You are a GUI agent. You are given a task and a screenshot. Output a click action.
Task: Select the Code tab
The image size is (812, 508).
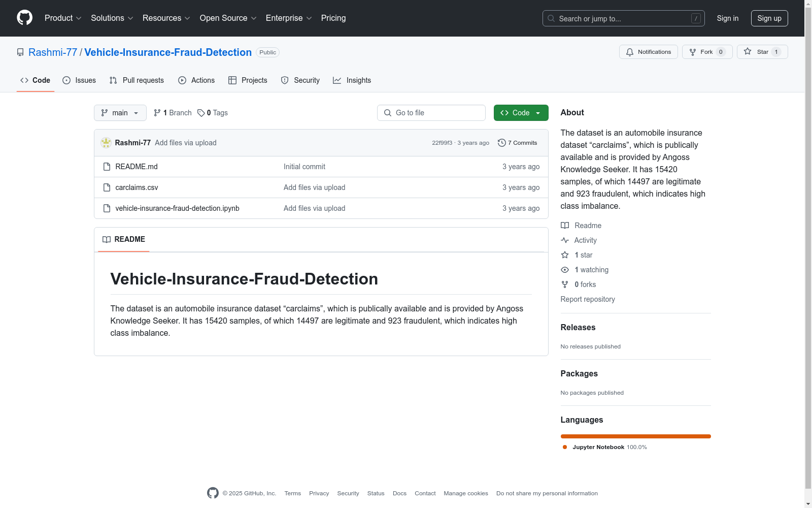tap(36, 80)
